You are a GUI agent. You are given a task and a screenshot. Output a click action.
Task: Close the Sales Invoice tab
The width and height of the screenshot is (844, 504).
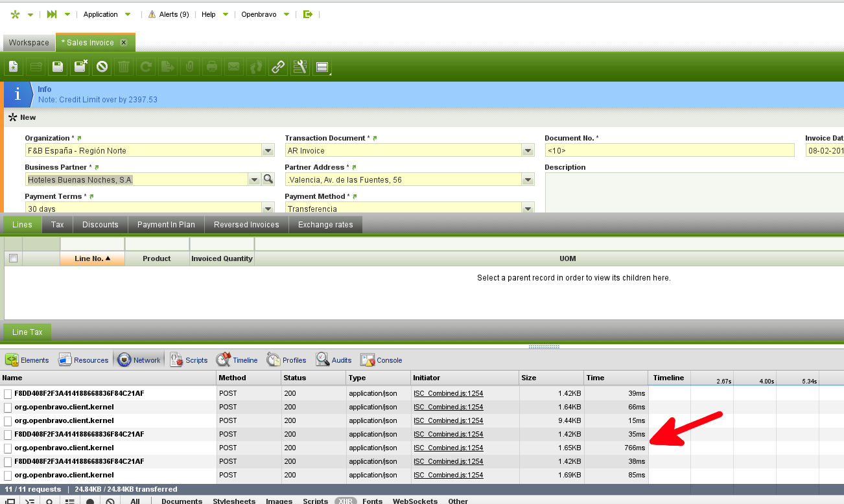[123, 43]
